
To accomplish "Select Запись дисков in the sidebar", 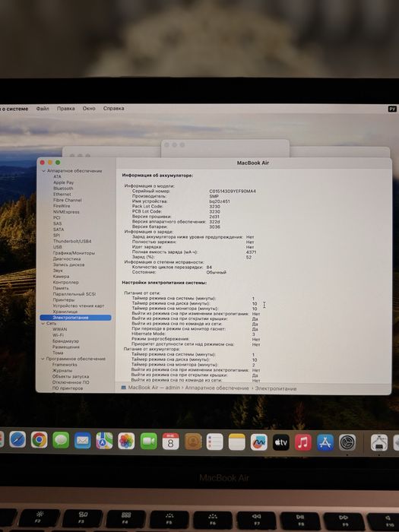I will [69, 264].
